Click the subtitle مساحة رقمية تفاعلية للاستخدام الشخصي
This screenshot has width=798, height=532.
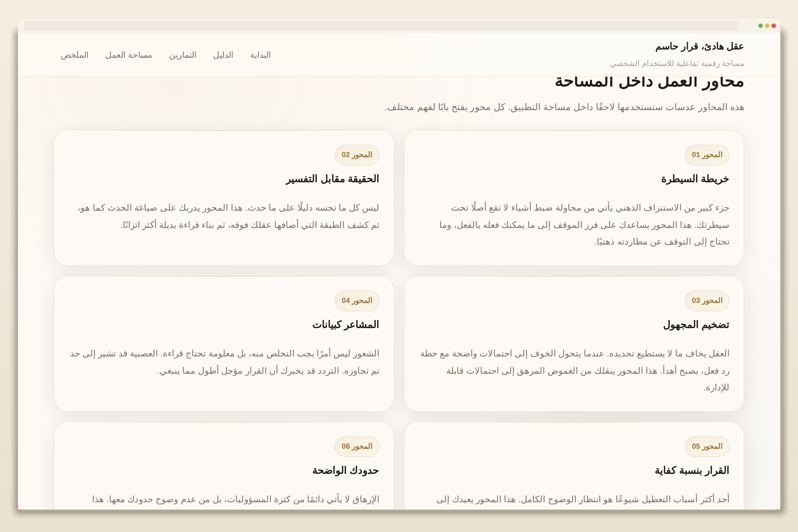677,63
